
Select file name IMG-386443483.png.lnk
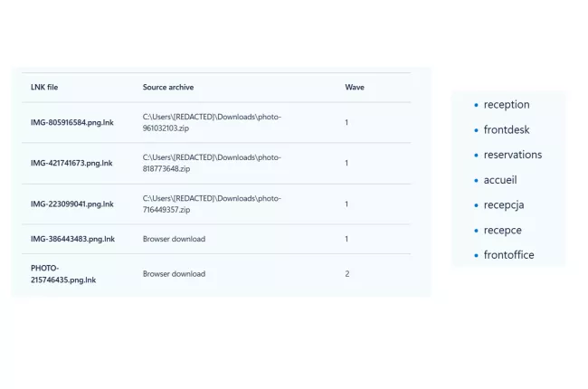tap(72, 239)
